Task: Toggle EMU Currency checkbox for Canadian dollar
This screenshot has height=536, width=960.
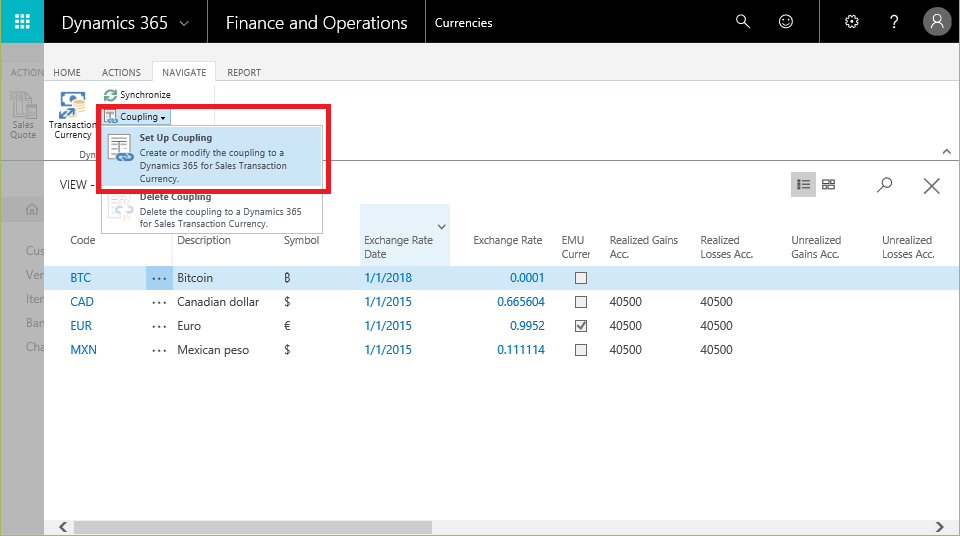Action: 581,302
